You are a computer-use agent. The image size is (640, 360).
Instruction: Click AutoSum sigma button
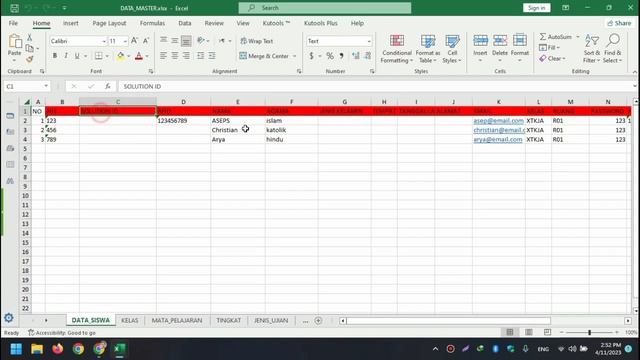click(x=556, y=37)
